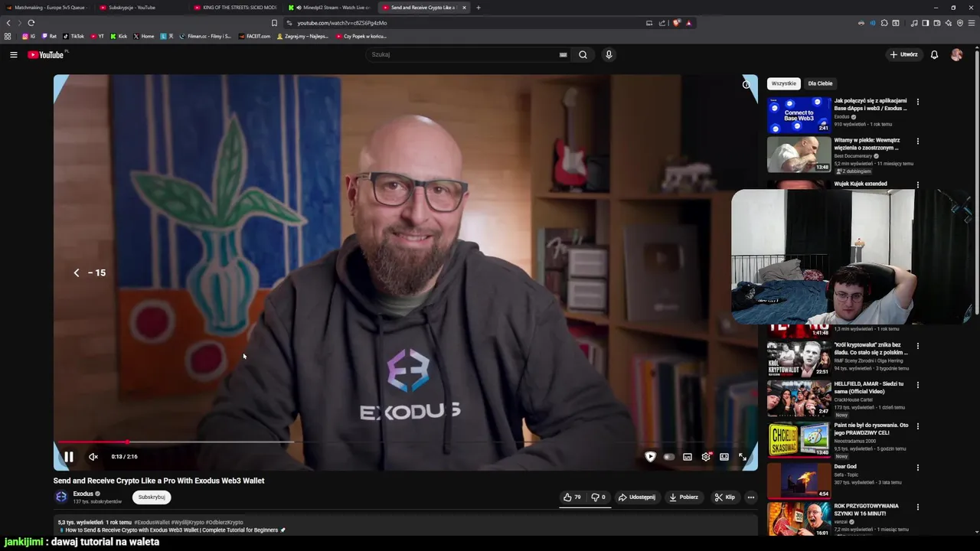
Task: Select the Wszystkie filter chip
Action: (783, 83)
